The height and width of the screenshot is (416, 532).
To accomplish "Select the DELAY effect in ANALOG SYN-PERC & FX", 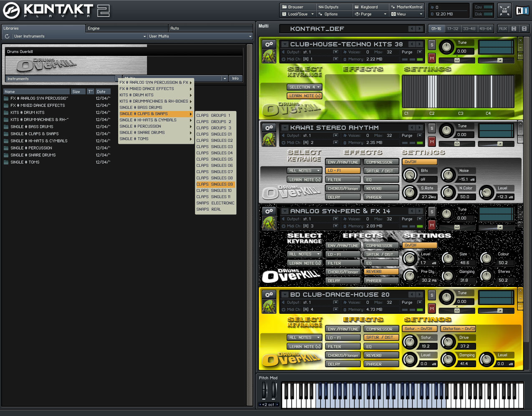I will [x=342, y=280].
